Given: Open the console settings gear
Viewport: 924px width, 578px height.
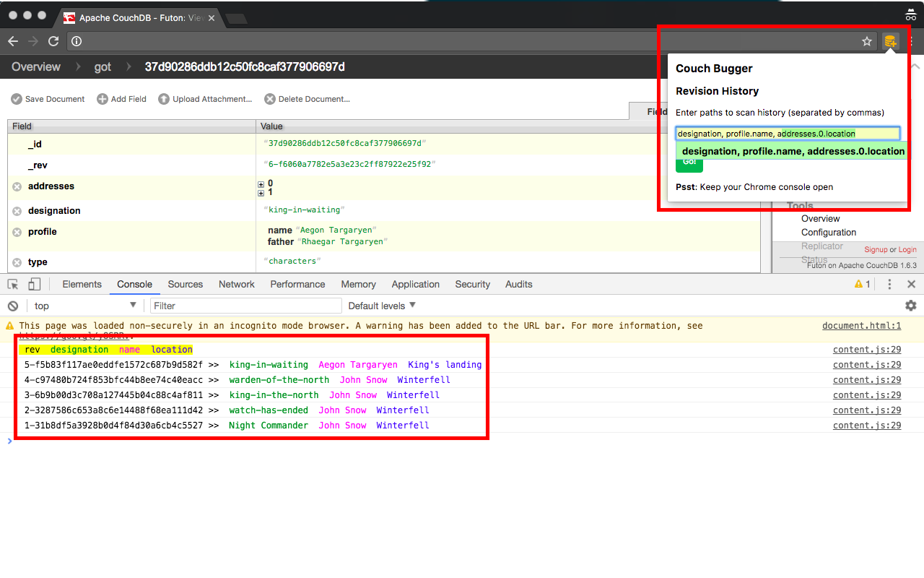Looking at the screenshot, I should tap(911, 306).
